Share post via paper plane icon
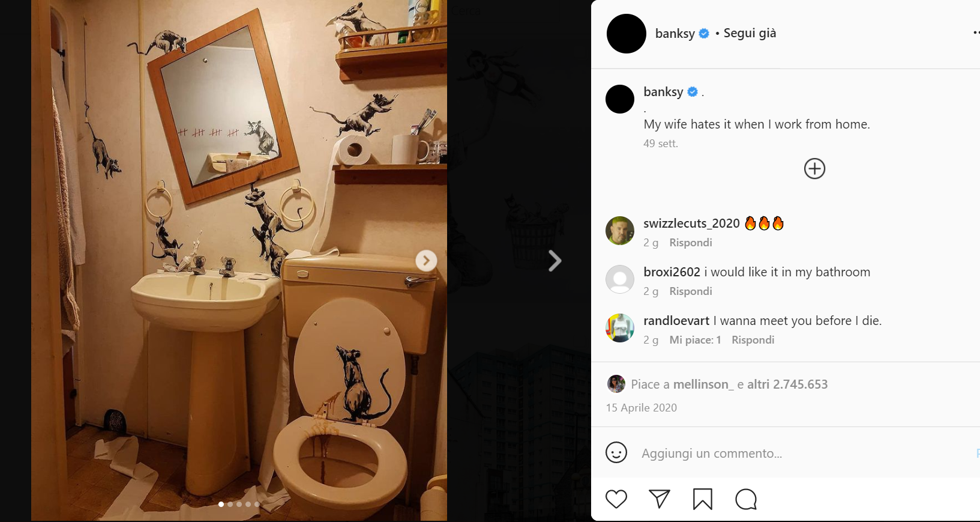The height and width of the screenshot is (522, 980). [659, 499]
